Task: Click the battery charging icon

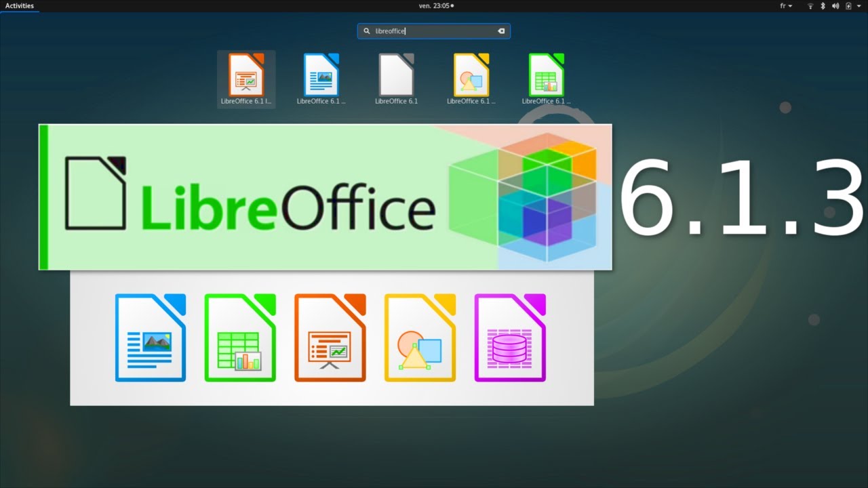Action: pos(848,5)
